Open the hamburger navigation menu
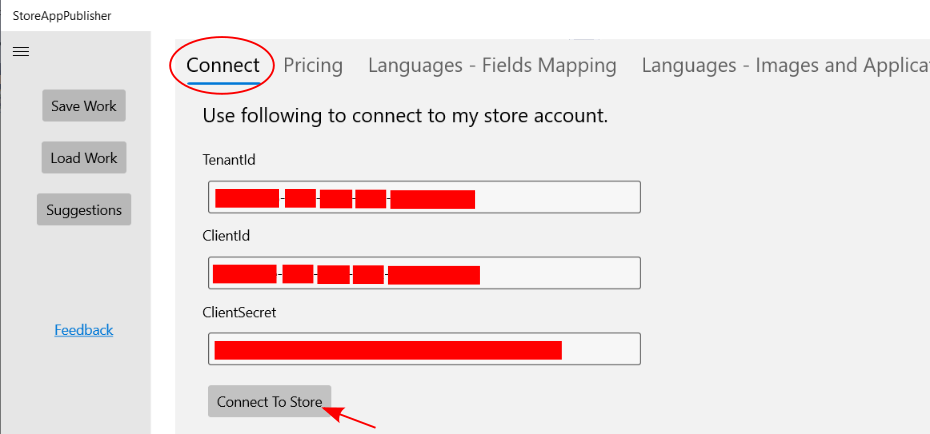 (x=21, y=52)
